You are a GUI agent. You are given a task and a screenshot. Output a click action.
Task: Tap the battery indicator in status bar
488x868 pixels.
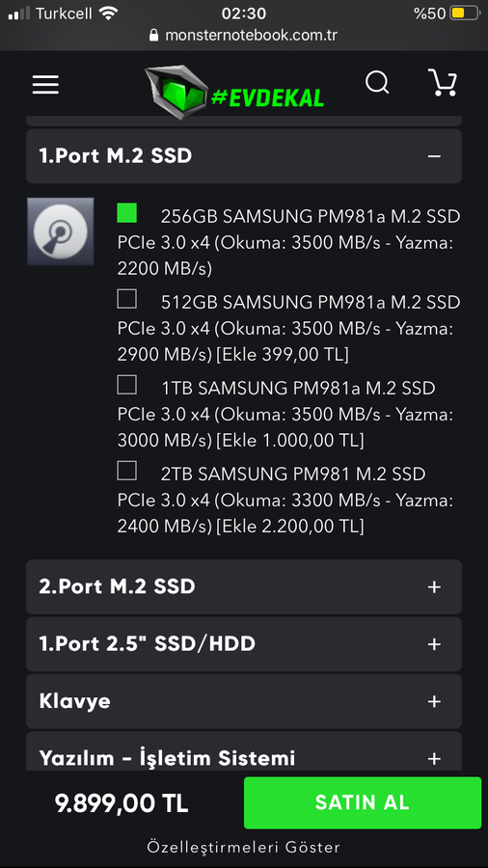coord(464,14)
